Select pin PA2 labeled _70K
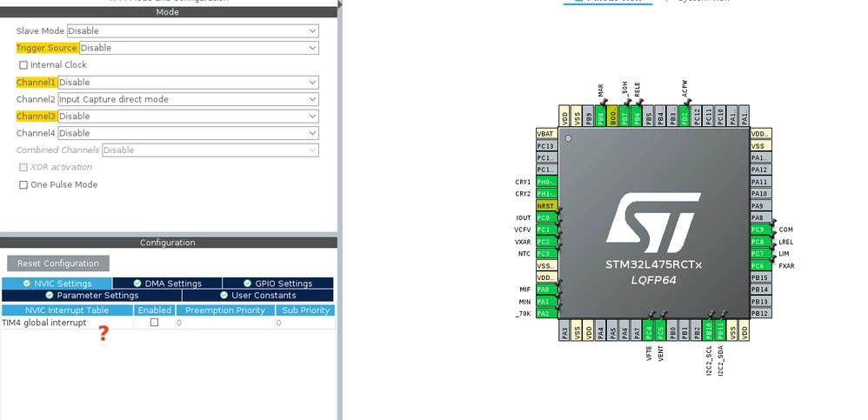Image resolution: width=868 pixels, height=420 pixels. (546, 314)
